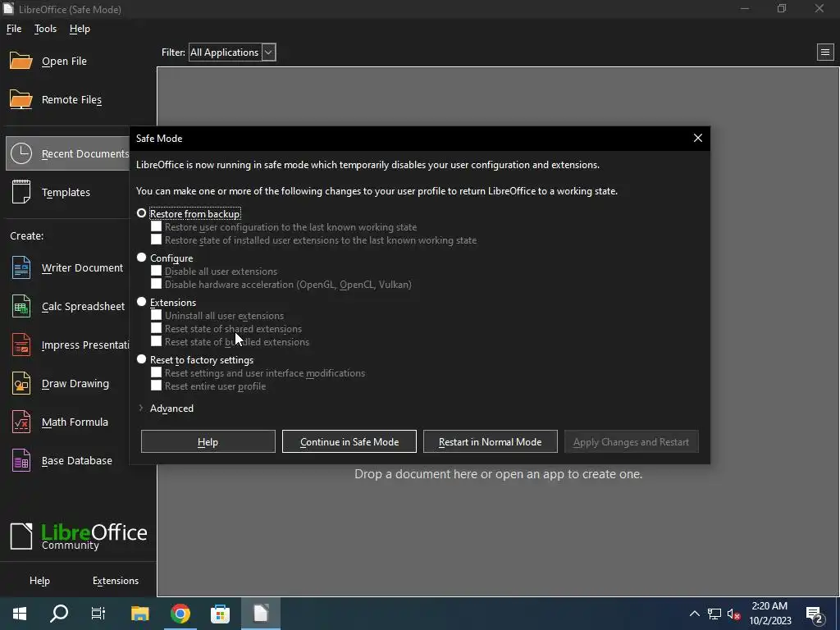Click Restart in Normal Mode button
The width and height of the screenshot is (840, 630).
tap(491, 441)
